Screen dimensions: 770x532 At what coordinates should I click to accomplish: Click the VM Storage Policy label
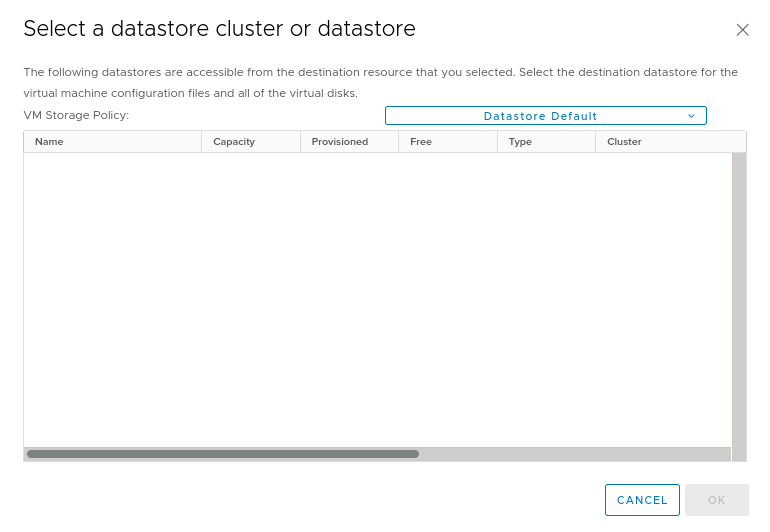click(76, 116)
